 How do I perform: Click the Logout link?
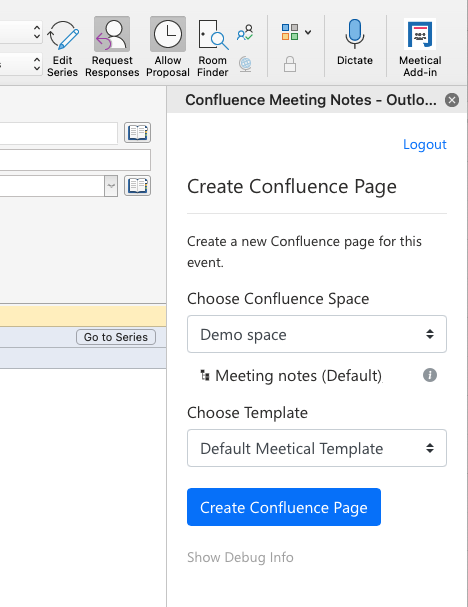point(425,144)
